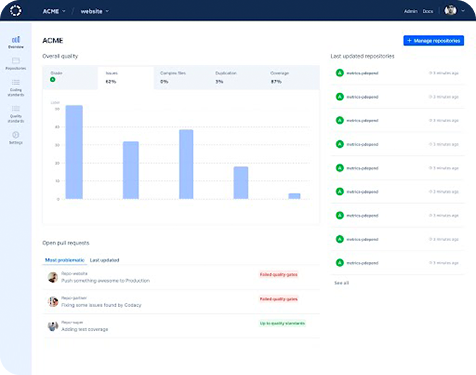Select the Issues metric tab

pos(126,78)
